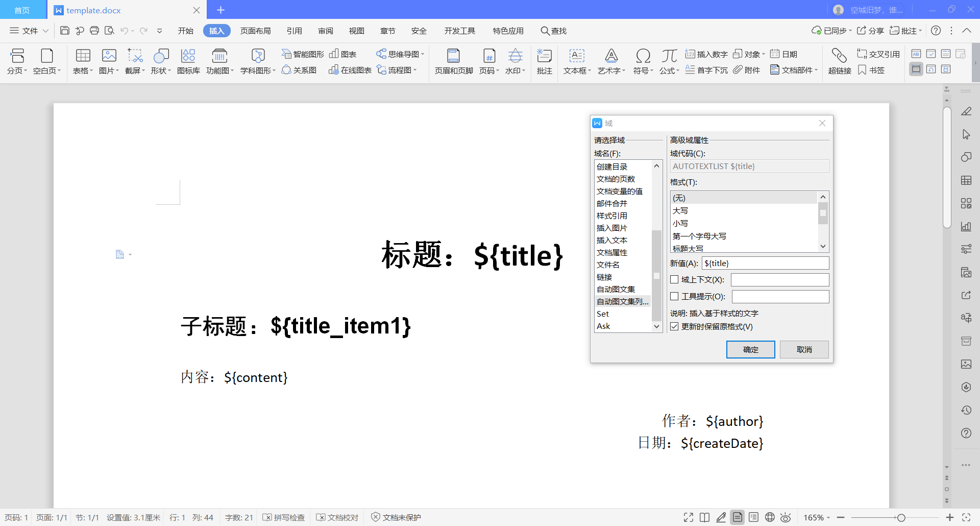Click 查找 search button
The width and height of the screenshot is (980, 526).
pos(554,31)
